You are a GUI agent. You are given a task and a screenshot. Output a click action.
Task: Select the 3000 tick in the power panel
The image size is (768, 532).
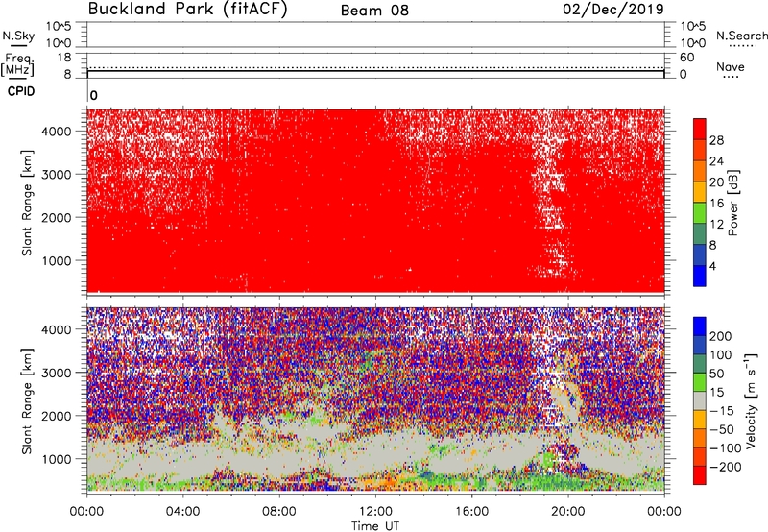56,175
